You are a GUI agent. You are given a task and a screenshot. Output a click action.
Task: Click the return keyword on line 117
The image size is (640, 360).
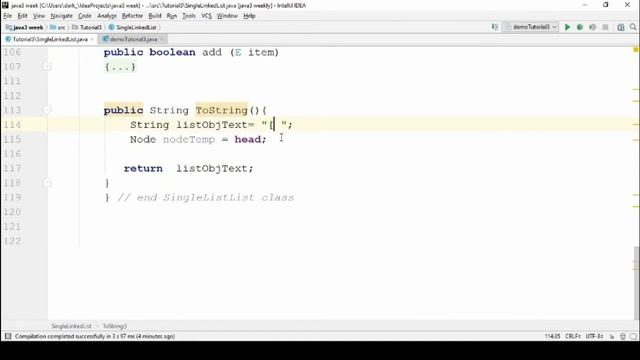click(x=143, y=169)
